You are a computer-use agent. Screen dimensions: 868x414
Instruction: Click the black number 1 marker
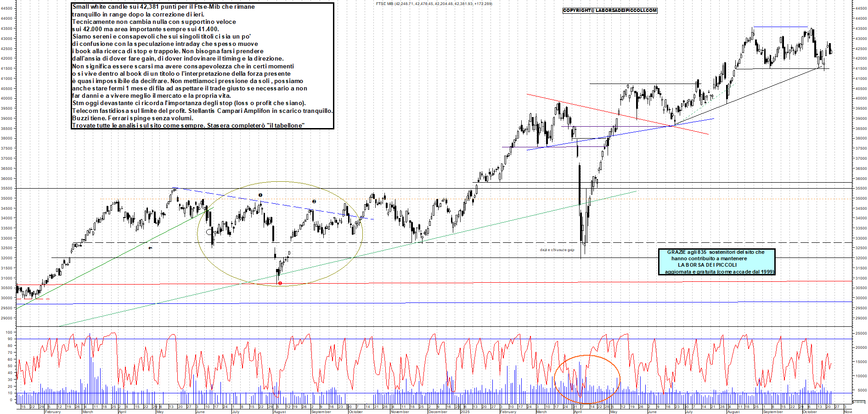point(260,195)
